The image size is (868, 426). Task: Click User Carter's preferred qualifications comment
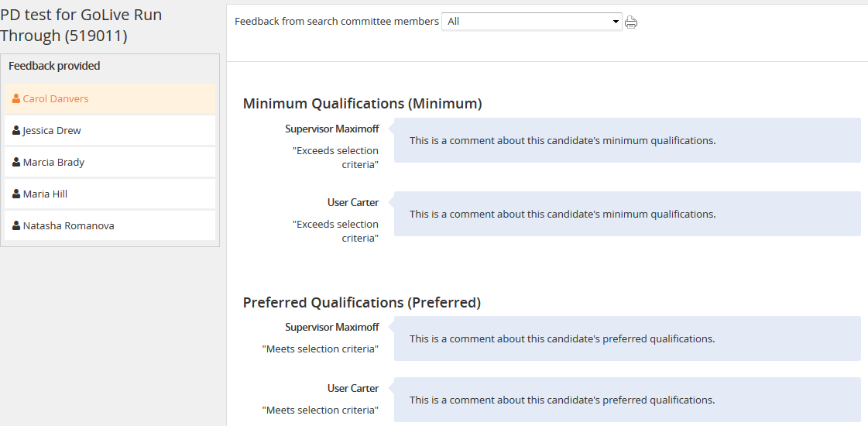(627, 400)
